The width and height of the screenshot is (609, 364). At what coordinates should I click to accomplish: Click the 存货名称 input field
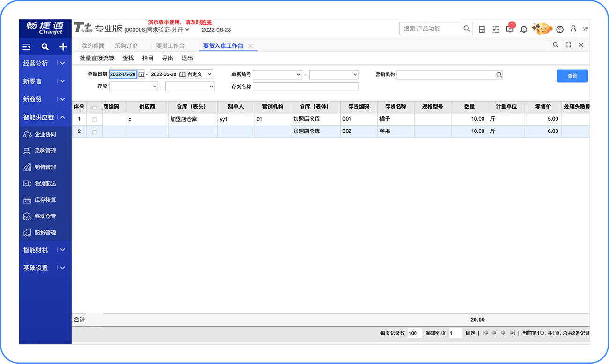tap(305, 87)
